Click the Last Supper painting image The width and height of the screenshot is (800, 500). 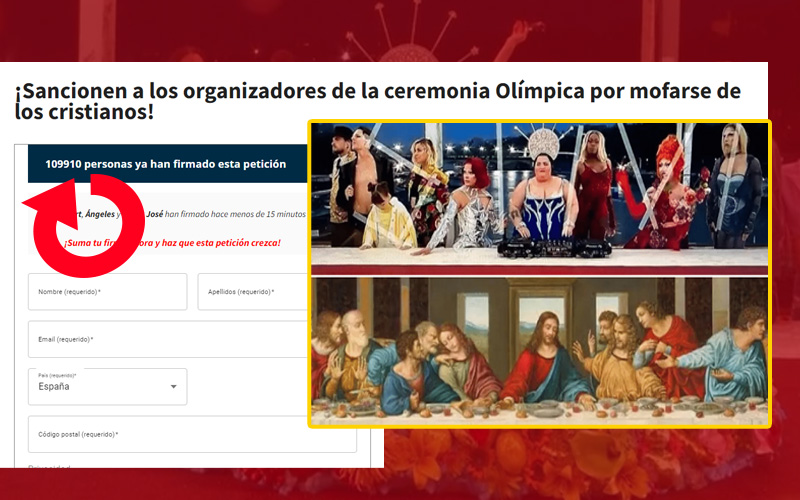tap(539, 351)
